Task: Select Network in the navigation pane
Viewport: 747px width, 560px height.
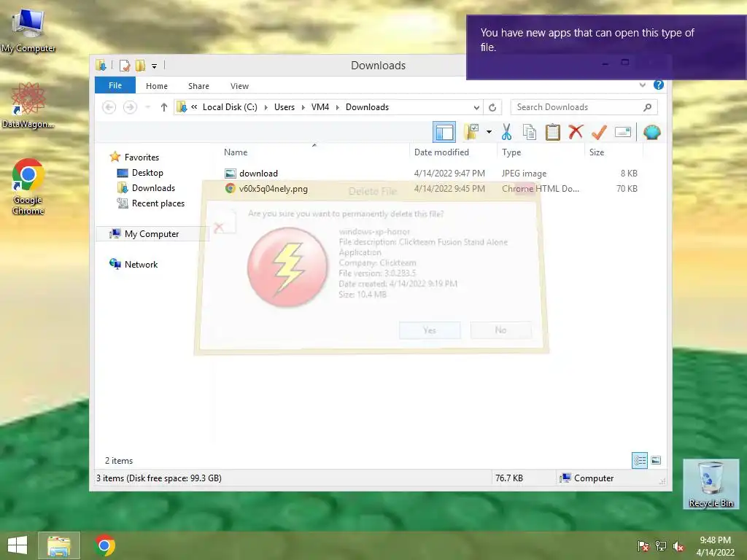Action: point(141,264)
